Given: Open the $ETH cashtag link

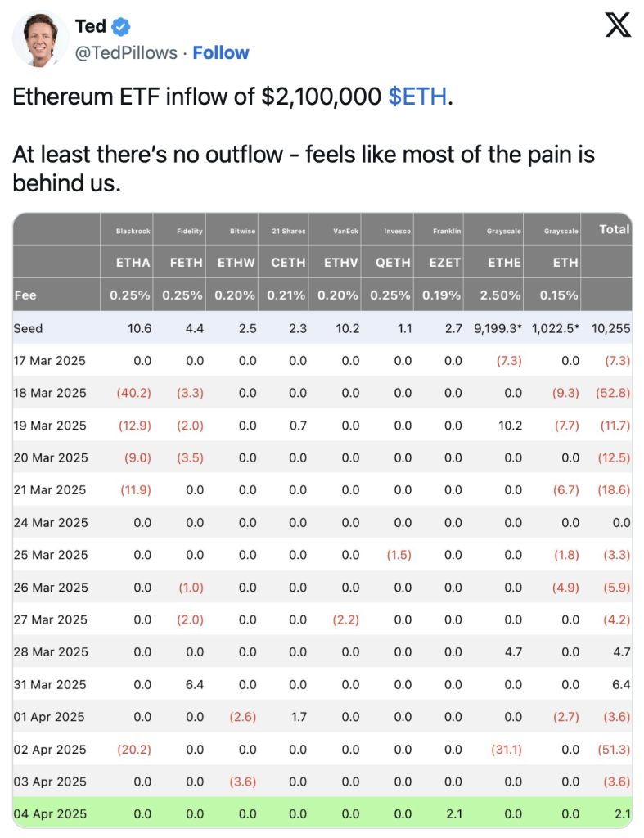Looking at the screenshot, I should (x=417, y=97).
